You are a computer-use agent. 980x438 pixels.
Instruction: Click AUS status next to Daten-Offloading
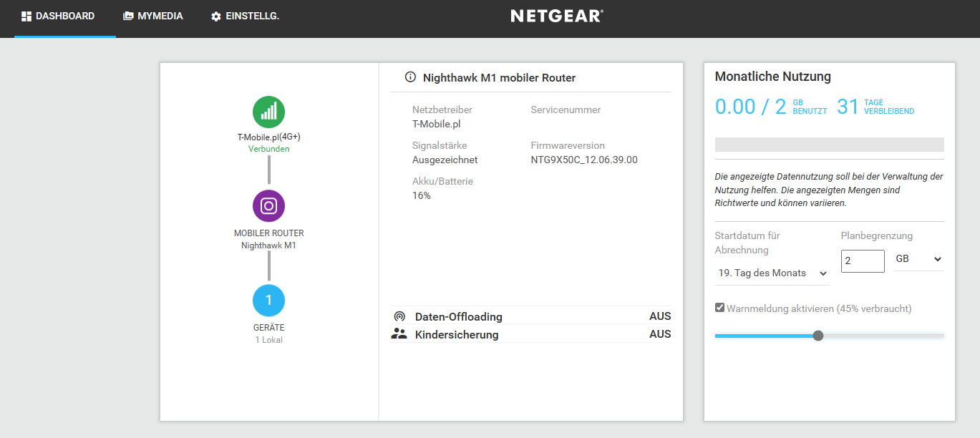[660, 316]
